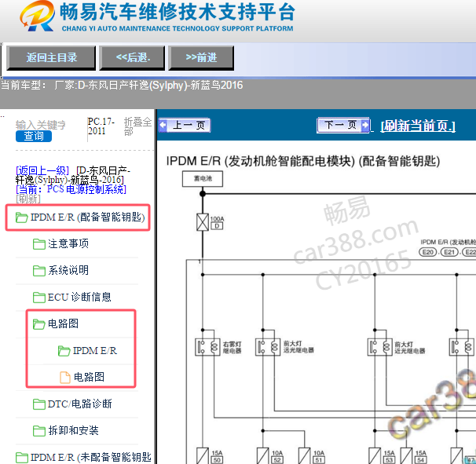Click open-folder icon beside parent 电路图

[38, 324]
